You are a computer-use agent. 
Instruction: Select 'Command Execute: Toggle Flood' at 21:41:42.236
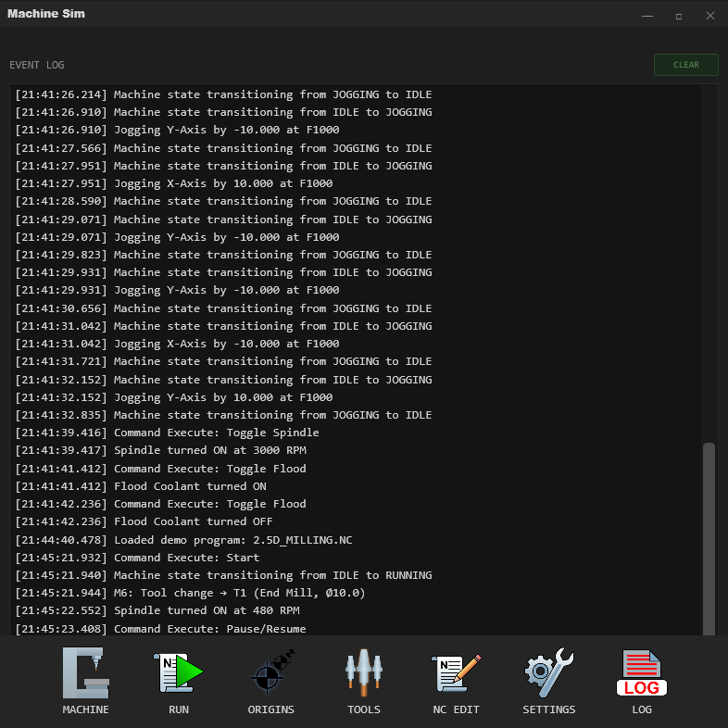160,504
